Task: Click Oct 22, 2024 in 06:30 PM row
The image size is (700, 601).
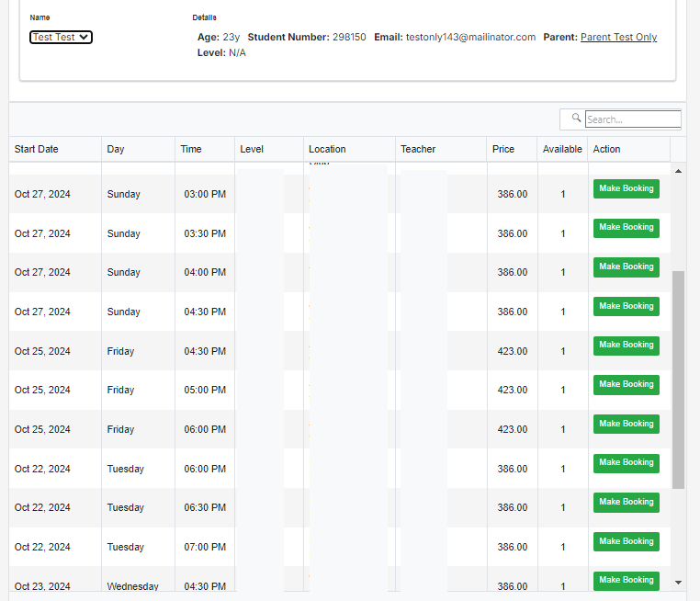Action: coord(42,507)
